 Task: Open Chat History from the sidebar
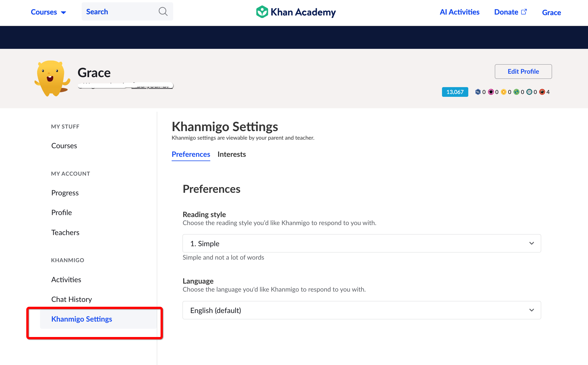point(71,299)
